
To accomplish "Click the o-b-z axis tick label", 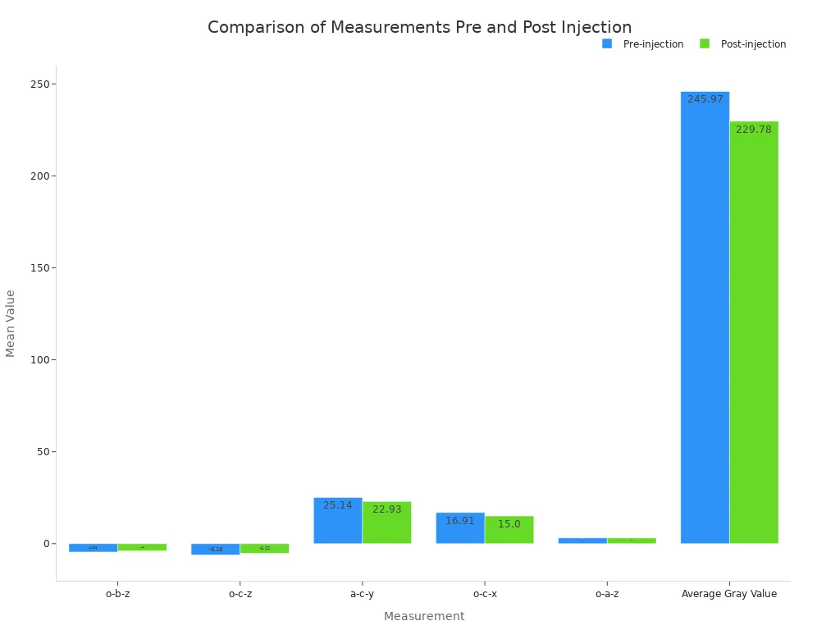I will tap(117, 594).
